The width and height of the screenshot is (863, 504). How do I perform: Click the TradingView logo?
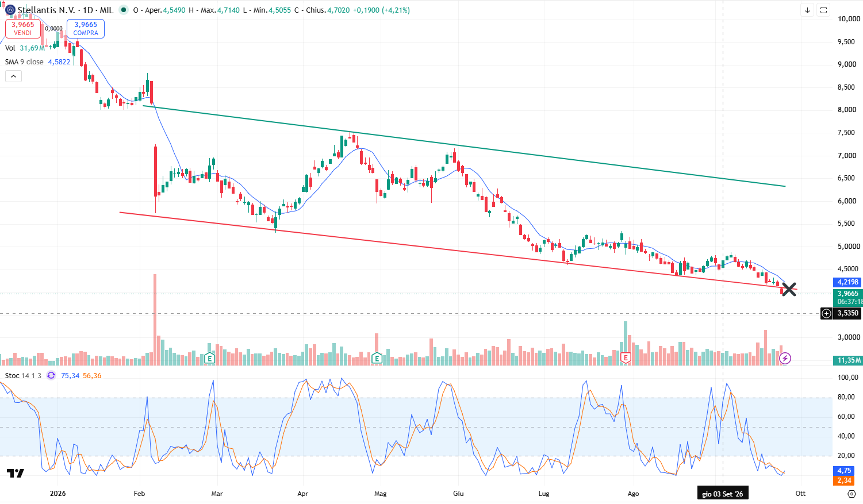tap(16, 474)
